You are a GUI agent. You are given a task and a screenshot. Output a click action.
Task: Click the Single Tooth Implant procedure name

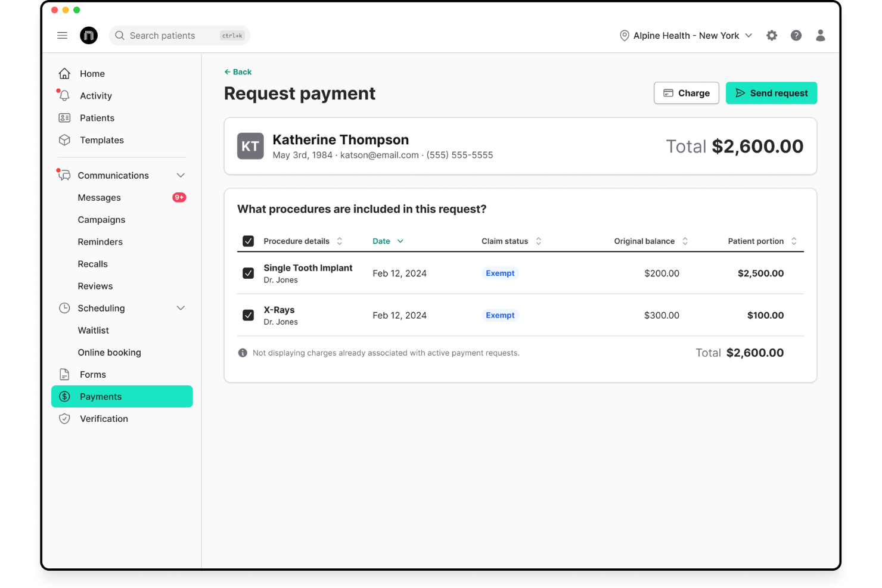308,268
